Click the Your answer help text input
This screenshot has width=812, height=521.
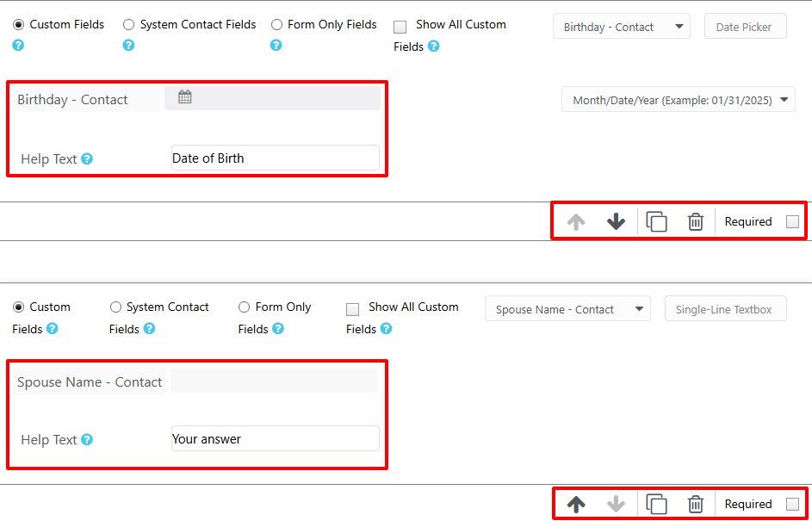click(275, 438)
